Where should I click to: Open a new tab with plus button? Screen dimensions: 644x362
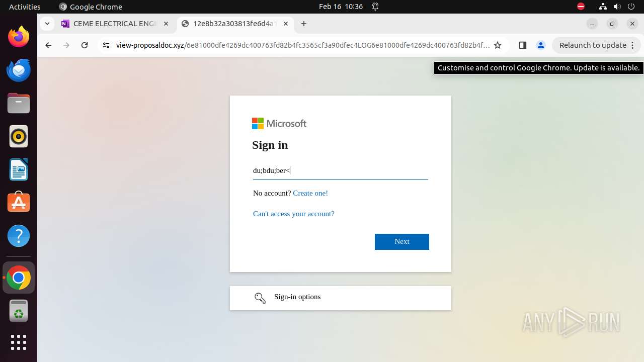(304, 24)
